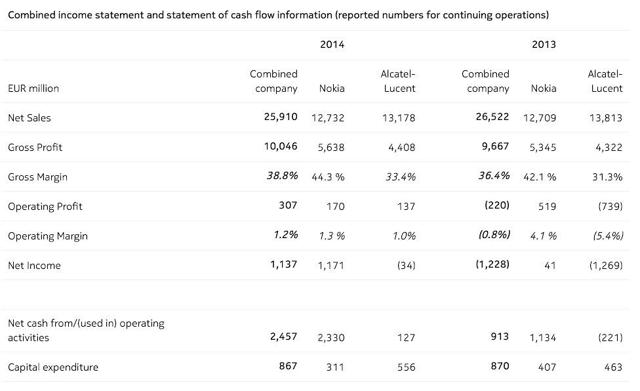Select the Net Sales row label
The height and width of the screenshot is (391, 640).
tap(29, 118)
